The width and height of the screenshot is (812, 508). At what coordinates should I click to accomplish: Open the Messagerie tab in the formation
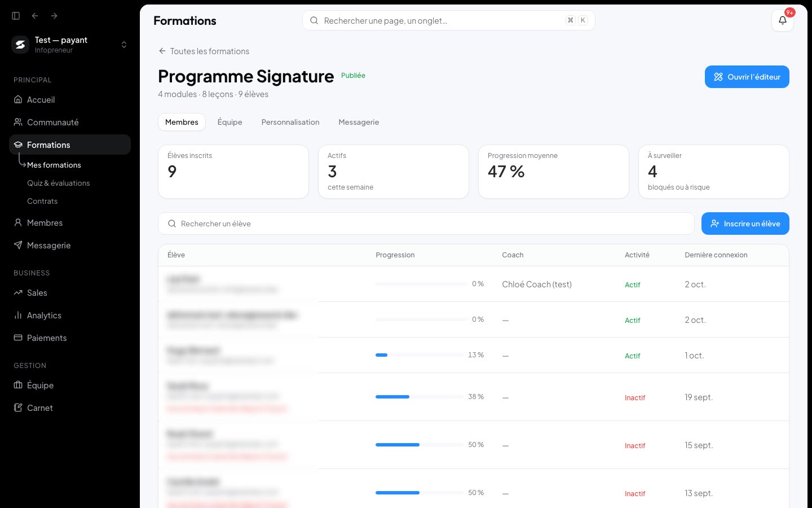pyautogui.click(x=359, y=122)
